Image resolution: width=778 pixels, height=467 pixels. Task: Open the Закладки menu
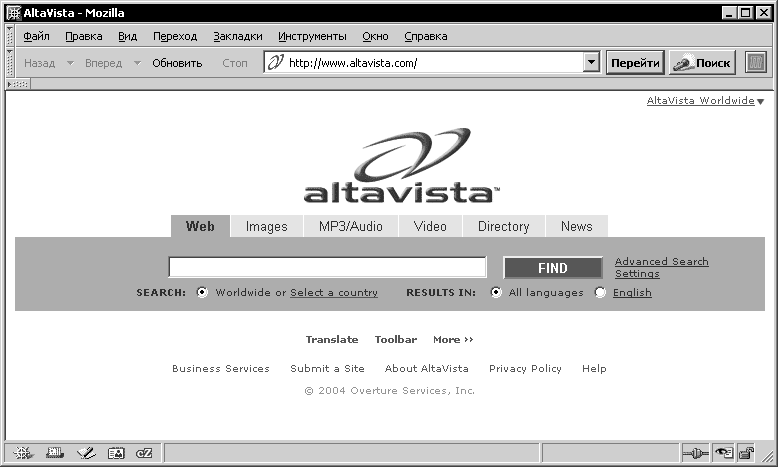(x=238, y=36)
